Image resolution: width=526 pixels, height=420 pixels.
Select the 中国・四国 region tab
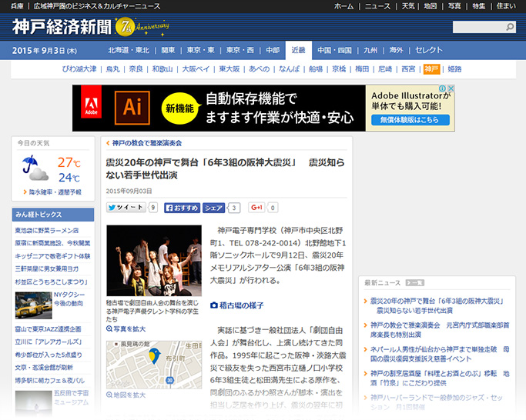pos(334,50)
